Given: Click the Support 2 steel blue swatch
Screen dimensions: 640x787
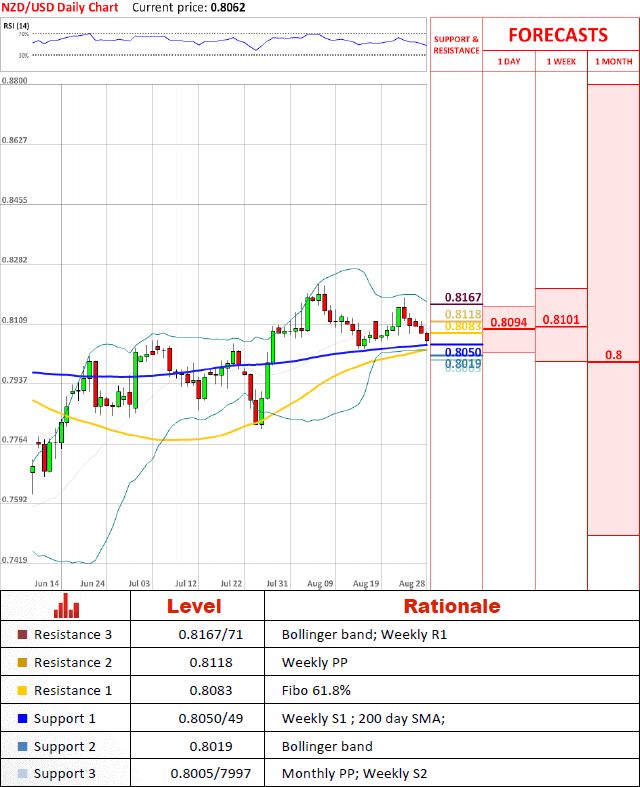Looking at the screenshot, I should click(x=23, y=746).
